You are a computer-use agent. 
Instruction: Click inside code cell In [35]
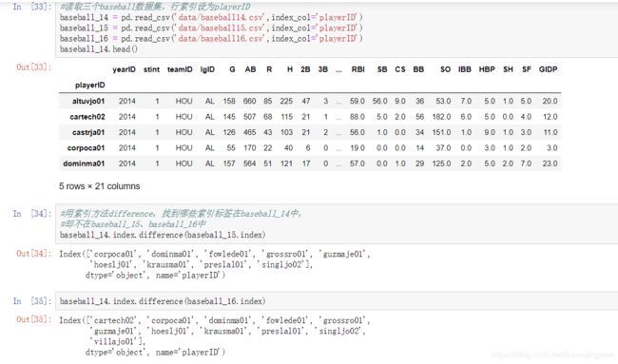tap(337, 301)
